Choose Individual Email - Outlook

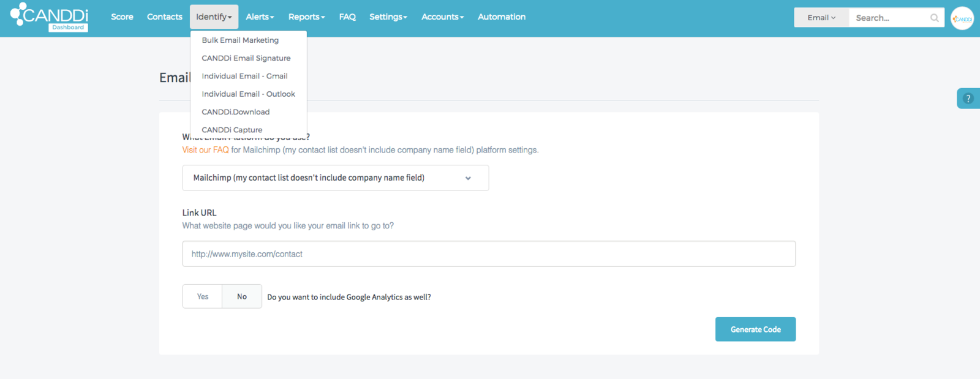click(x=248, y=94)
